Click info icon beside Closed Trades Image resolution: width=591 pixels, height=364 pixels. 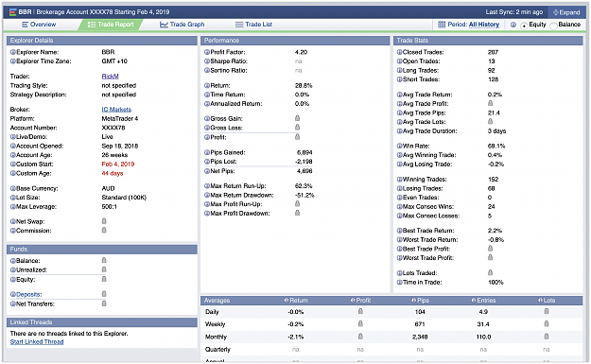pyautogui.click(x=400, y=52)
